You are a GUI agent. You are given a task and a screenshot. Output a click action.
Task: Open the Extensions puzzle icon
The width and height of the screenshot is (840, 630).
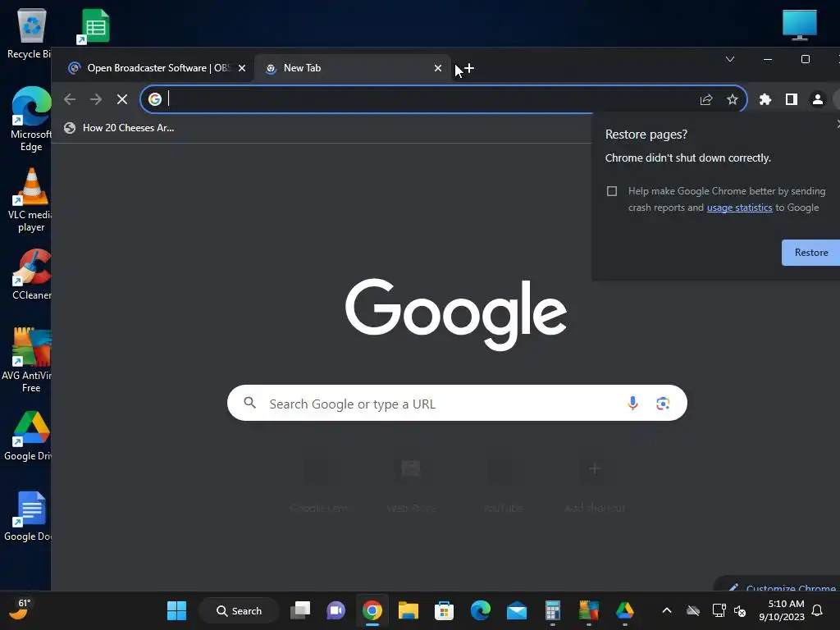click(x=765, y=99)
